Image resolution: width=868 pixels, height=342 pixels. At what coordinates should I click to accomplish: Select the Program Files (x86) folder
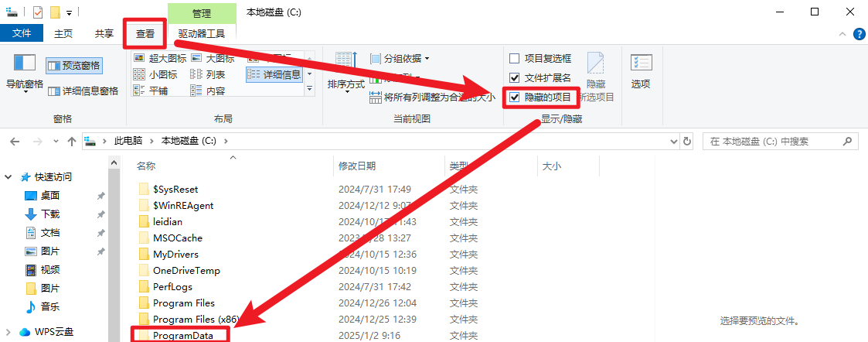click(x=196, y=320)
